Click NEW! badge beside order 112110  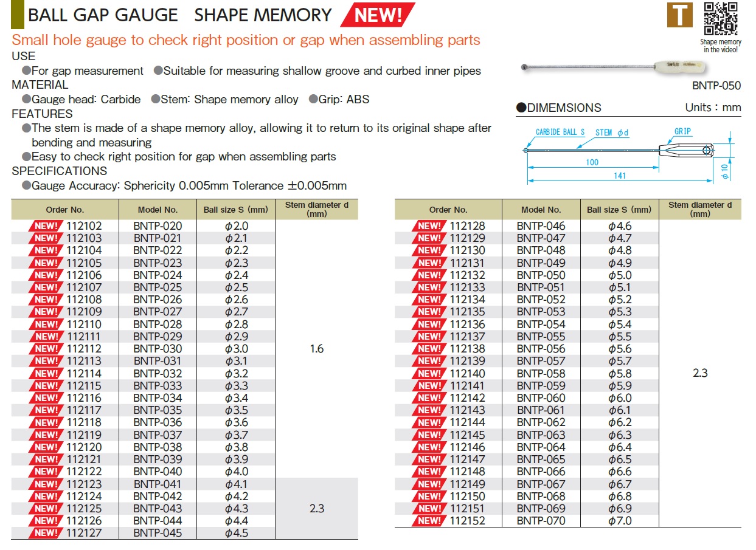tap(46, 325)
